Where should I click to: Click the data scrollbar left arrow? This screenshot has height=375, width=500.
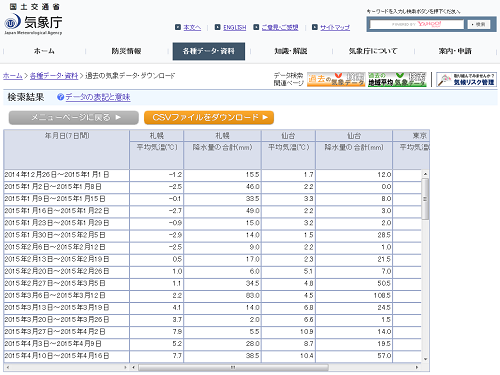134,367
